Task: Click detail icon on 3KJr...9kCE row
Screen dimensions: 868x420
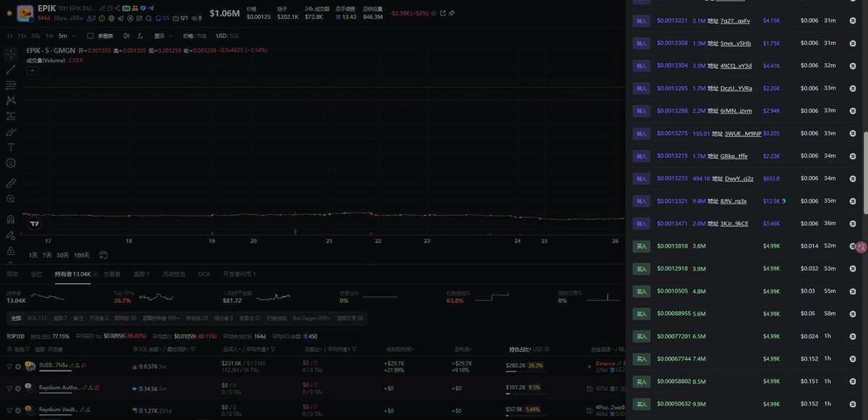Action: tap(853, 223)
